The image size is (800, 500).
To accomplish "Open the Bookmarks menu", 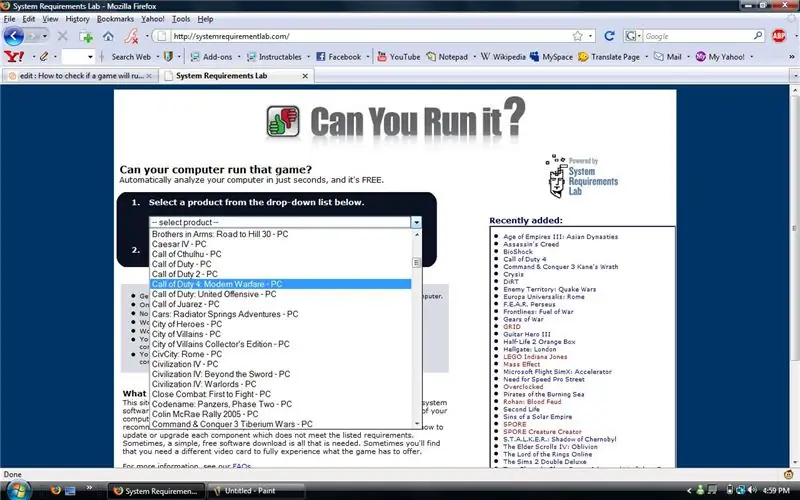I will pyautogui.click(x=115, y=19).
